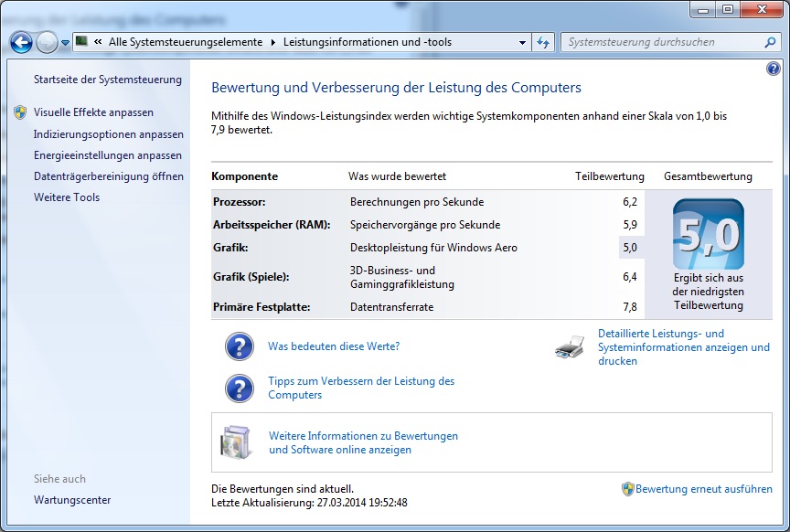
Task: Click shield icon beside 'Visuelle Effekte anpassen'
Action: 20,112
